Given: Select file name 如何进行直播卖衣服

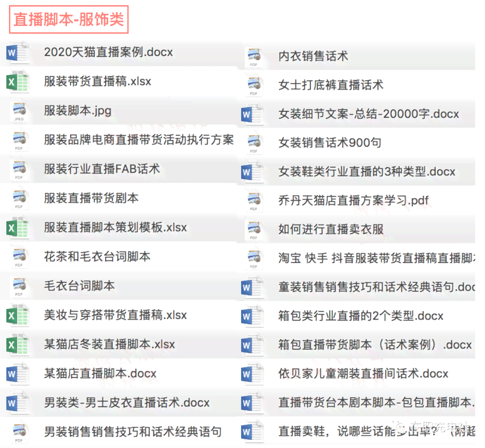Looking at the screenshot, I should click(331, 229).
